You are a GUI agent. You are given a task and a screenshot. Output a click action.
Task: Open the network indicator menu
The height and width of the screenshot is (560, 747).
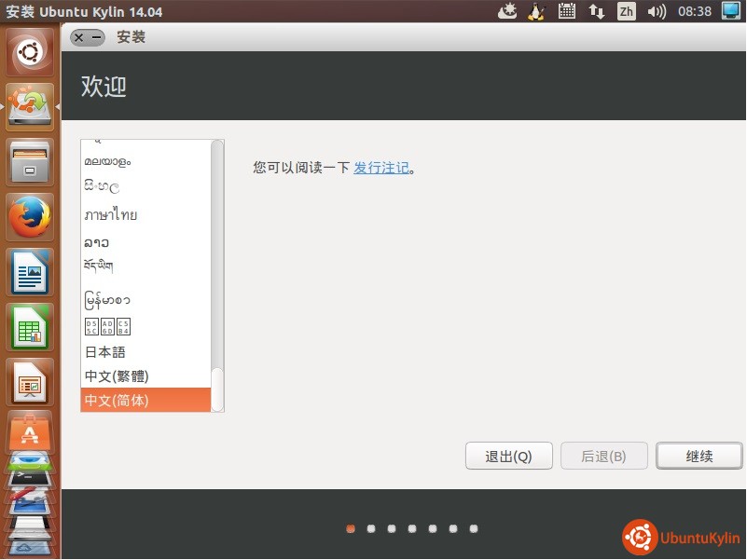tap(596, 11)
